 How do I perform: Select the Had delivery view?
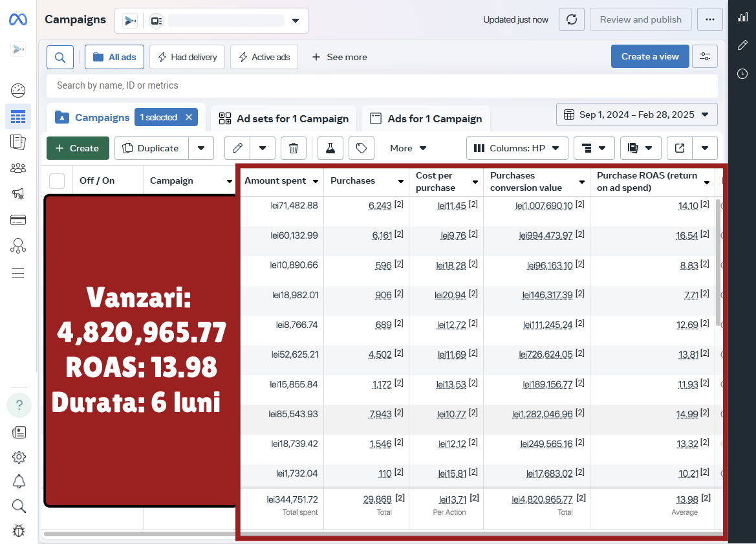pos(187,57)
